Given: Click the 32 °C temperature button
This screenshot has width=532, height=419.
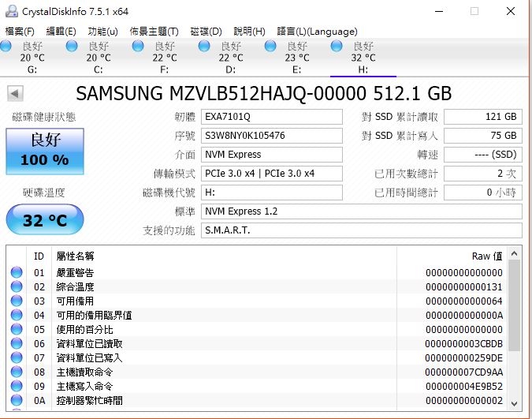Looking at the screenshot, I should [45, 219].
